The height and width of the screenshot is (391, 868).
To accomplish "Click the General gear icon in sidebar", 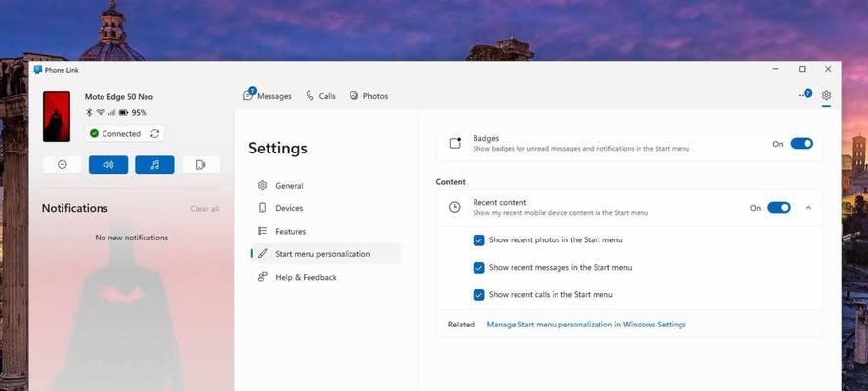I will pyautogui.click(x=263, y=185).
